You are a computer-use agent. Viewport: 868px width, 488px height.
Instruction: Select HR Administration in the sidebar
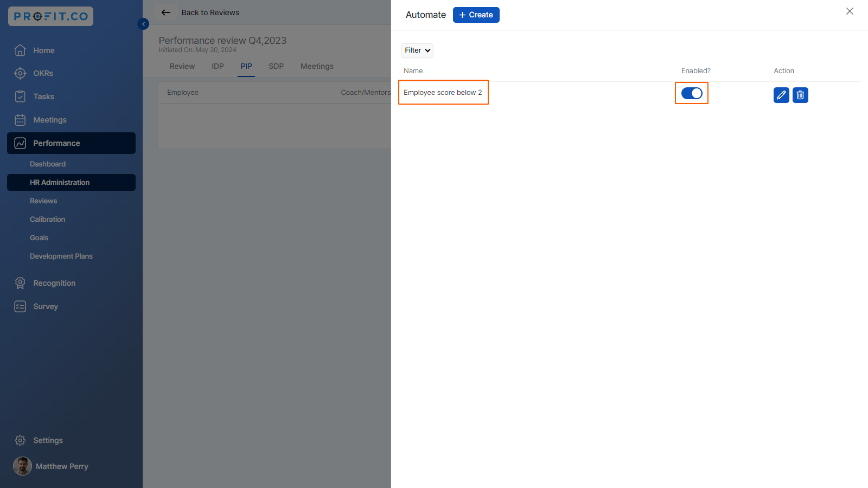71,182
